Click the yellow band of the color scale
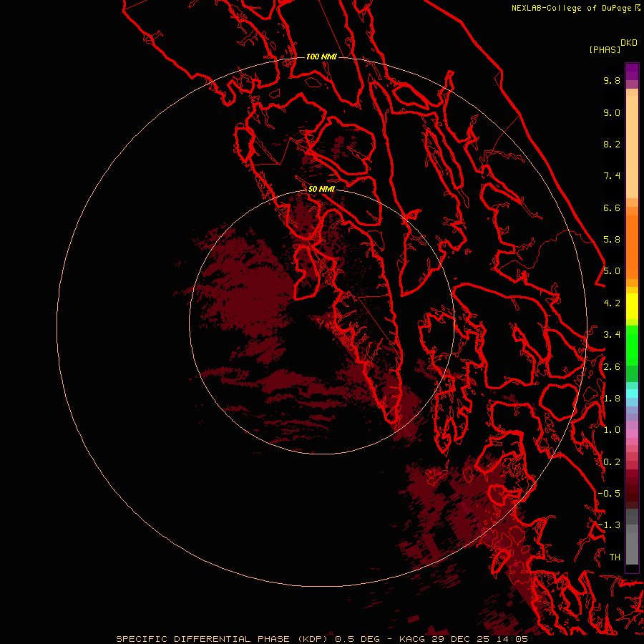This screenshot has height=644, width=644. [x=632, y=306]
